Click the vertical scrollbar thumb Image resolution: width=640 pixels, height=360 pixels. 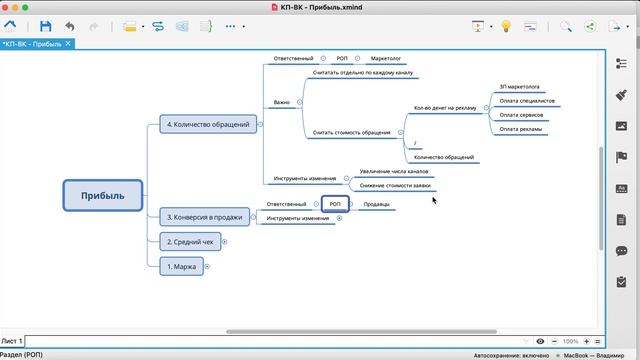tap(601, 198)
